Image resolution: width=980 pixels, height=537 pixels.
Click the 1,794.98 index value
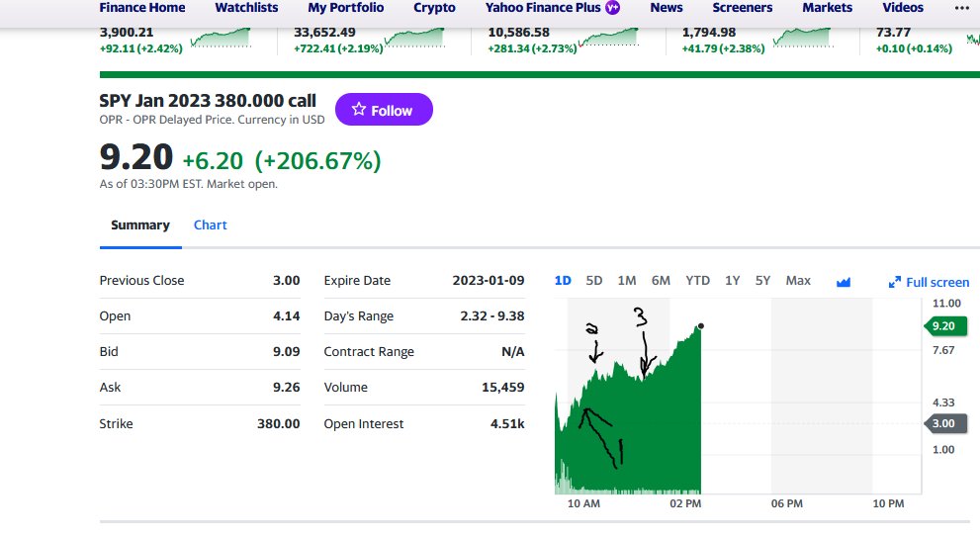coord(709,33)
